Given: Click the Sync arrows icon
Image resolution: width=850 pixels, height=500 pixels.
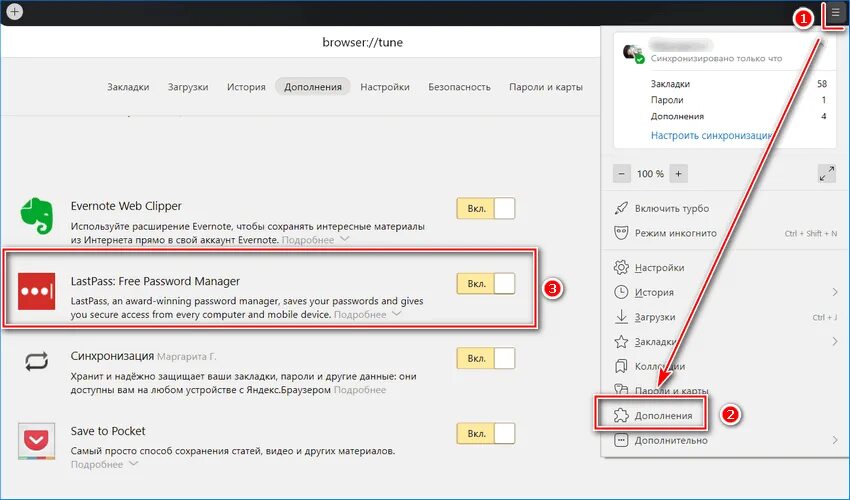Looking at the screenshot, I should coord(36,361).
